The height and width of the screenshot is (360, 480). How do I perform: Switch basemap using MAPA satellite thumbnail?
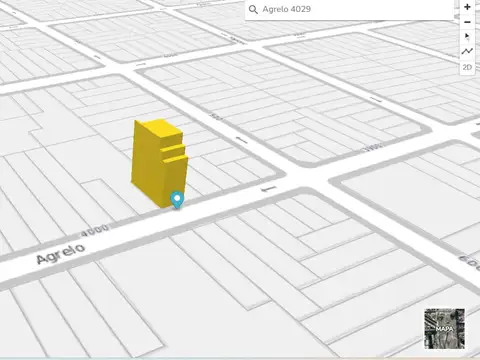click(444, 329)
